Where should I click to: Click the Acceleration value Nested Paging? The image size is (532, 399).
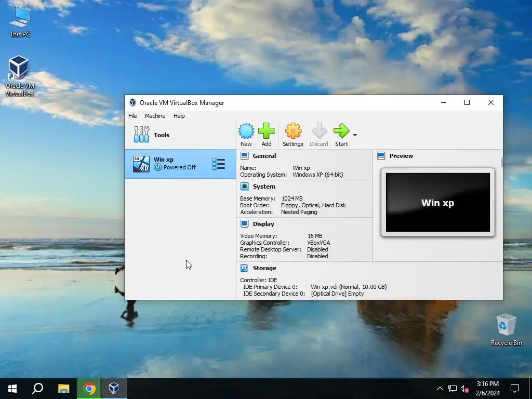pos(299,212)
